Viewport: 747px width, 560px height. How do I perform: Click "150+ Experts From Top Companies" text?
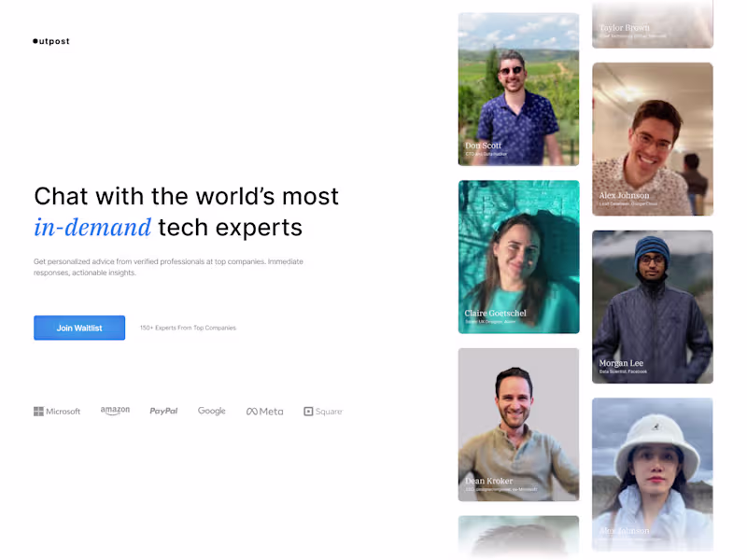click(189, 328)
